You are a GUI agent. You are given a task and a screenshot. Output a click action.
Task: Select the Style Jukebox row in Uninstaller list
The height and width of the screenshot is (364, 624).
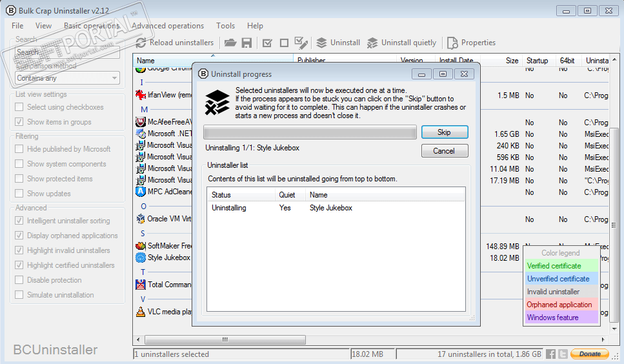[336, 208]
